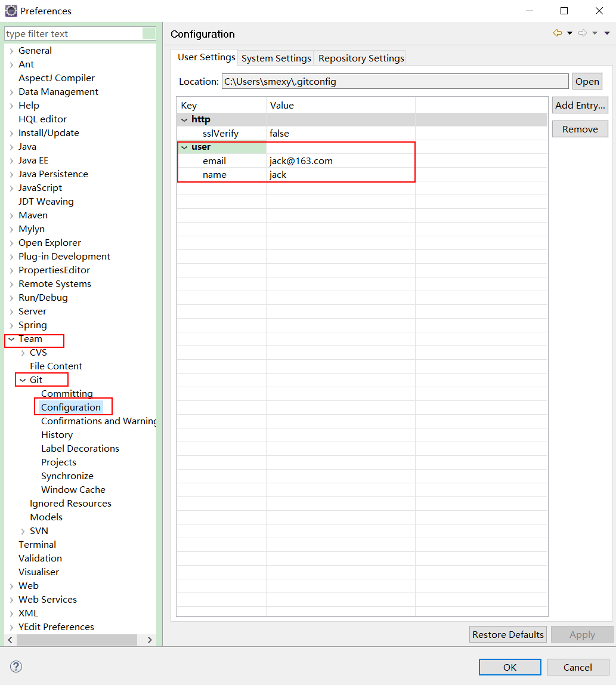Click the Add Entry button

580,106
